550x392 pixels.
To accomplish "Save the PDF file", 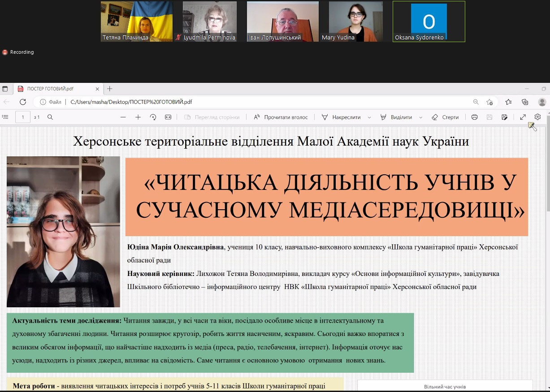I will click(x=489, y=117).
